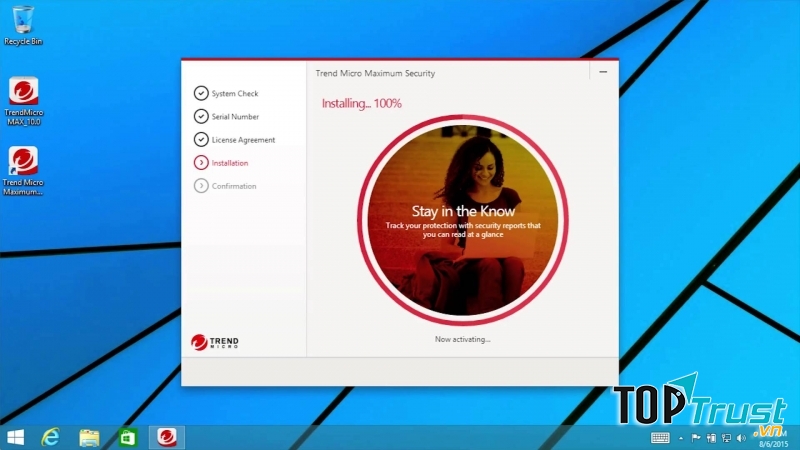Select the TrendMicro MAX_10.0 installer icon
Screen dimensions: 800x450
23,101
